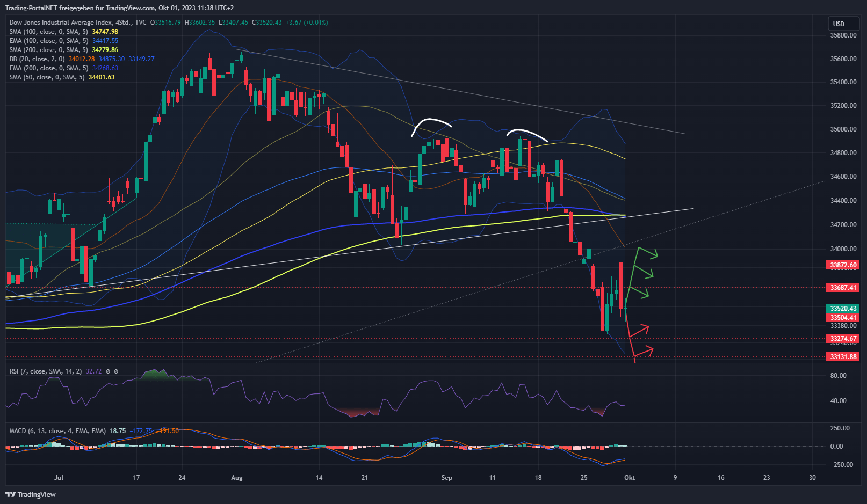The image size is (867, 504).
Task: Click the TradingView logo at bottom left
Action: pyautogui.click(x=31, y=494)
